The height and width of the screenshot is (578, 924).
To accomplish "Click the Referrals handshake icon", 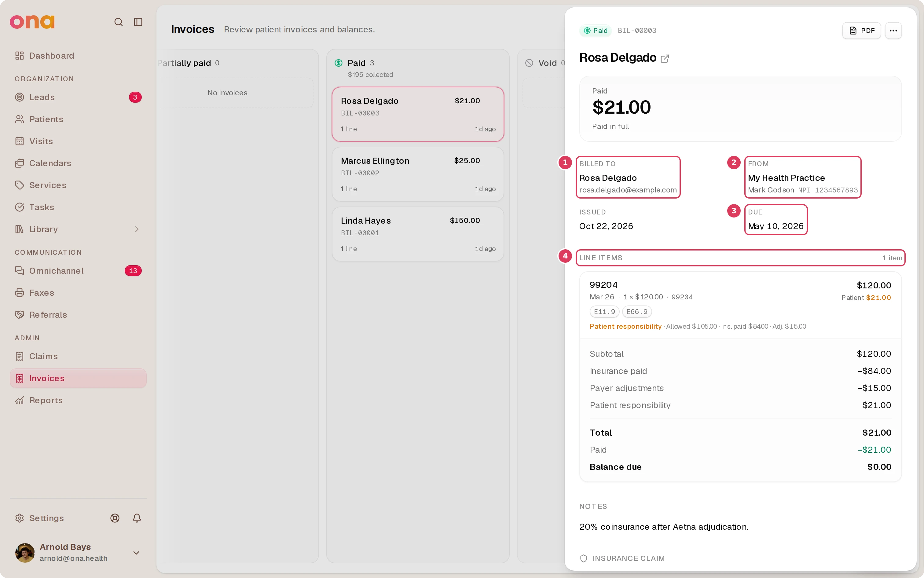I will (x=20, y=315).
